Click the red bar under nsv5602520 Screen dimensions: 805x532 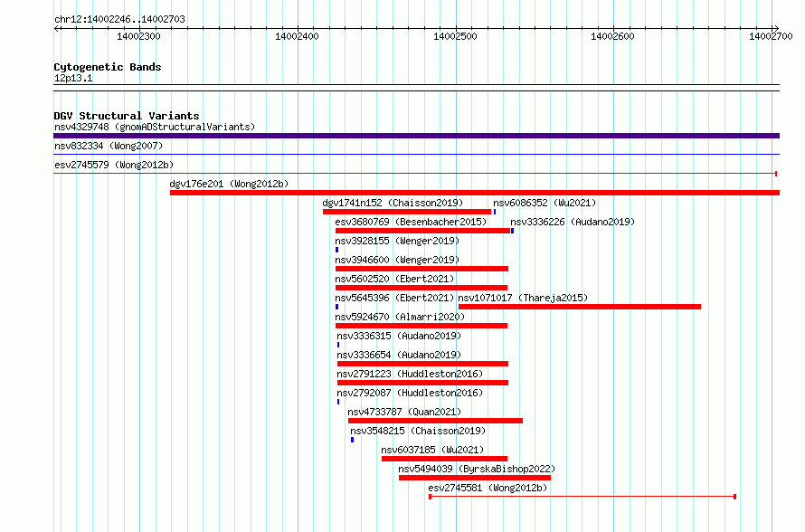[x=421, y=288]
